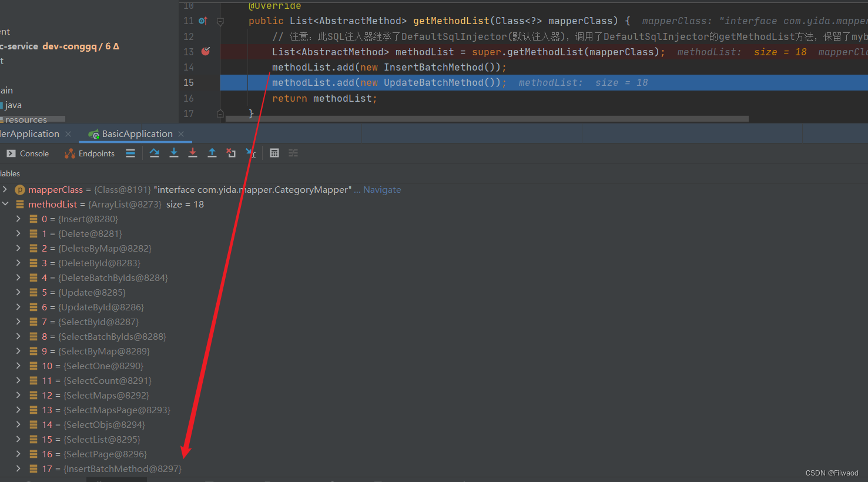Screen dimensions: 868x482
Task: Close the partially visible ...erApplication tab
Action: [x=68, y=134]
